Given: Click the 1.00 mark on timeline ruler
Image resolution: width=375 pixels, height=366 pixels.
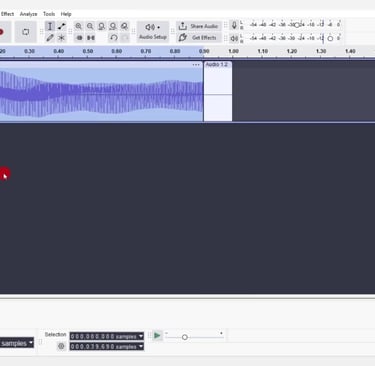Looking at the screenshot, I should pos(233,51).
